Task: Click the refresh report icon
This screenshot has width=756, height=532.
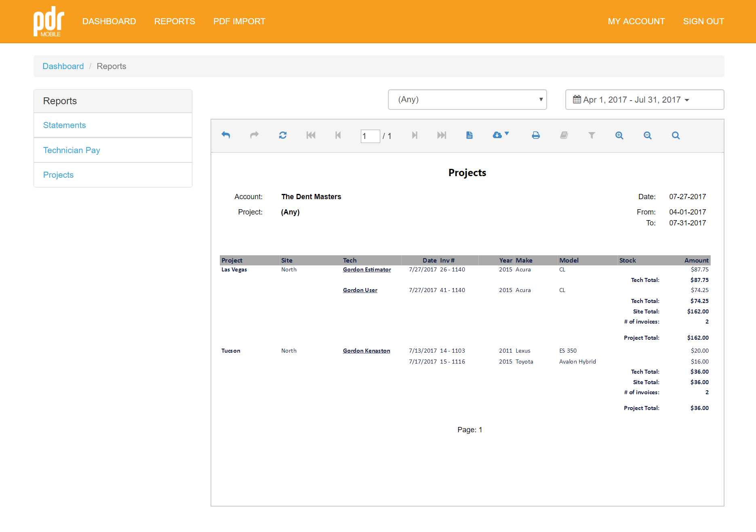Action: tap(283, 135)
